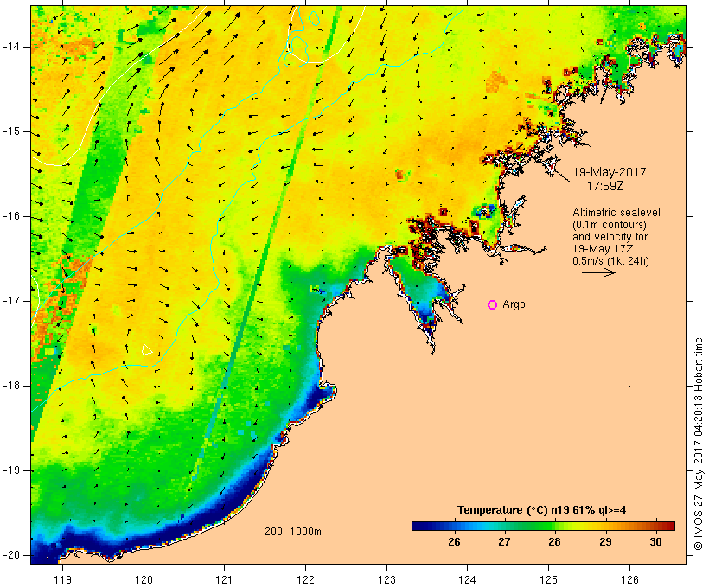709x588 pixels.
Task: Click the '122' longitude axis label
Action: [305, 579]
